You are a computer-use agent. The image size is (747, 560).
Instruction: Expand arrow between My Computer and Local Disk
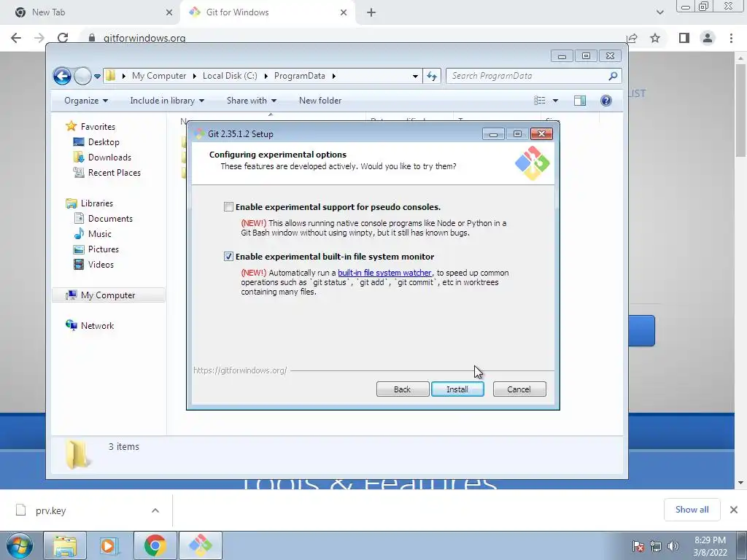(194, 76)
